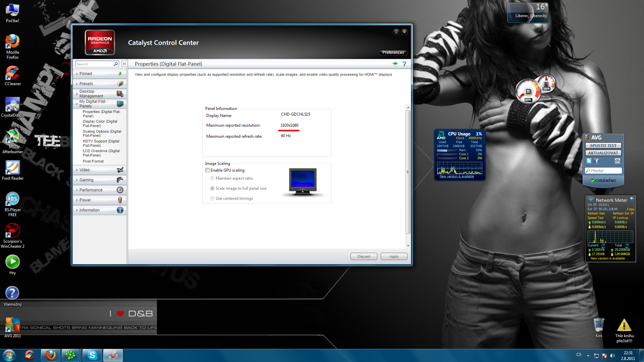This screenshot has width=644, height=362.
Task: Expand the Gaming section
Action: (x=87, y=180)
